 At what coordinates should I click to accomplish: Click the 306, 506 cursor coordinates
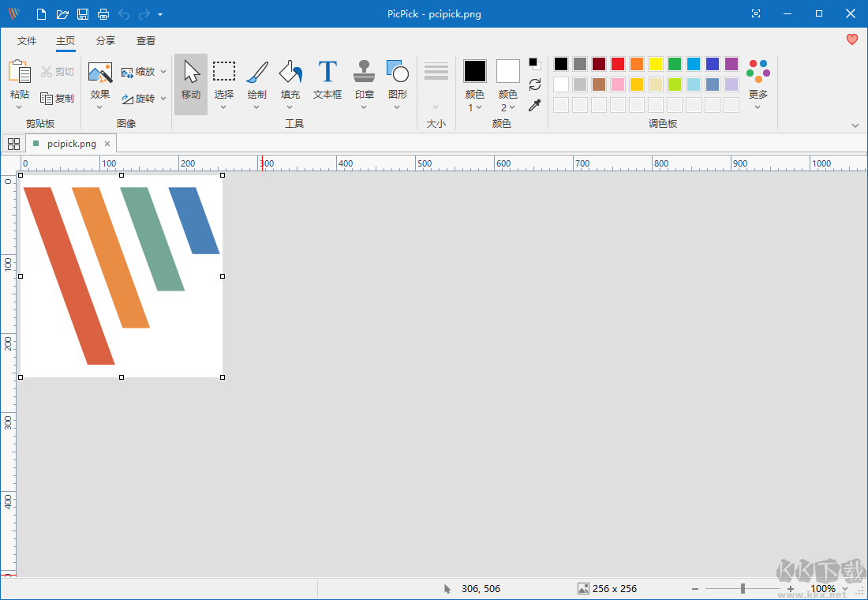(481, 589)
